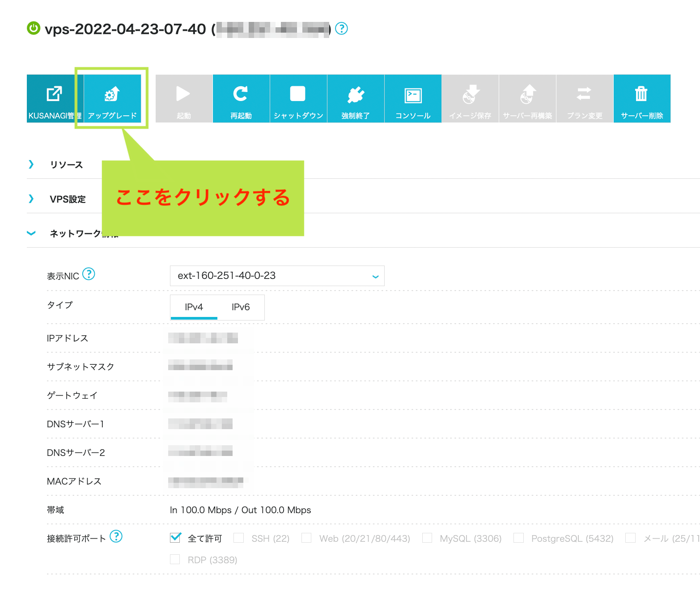This screenshot has height=595, width=700.
Task: Select the IPv4 tab
Action: (x=194, y=307)
